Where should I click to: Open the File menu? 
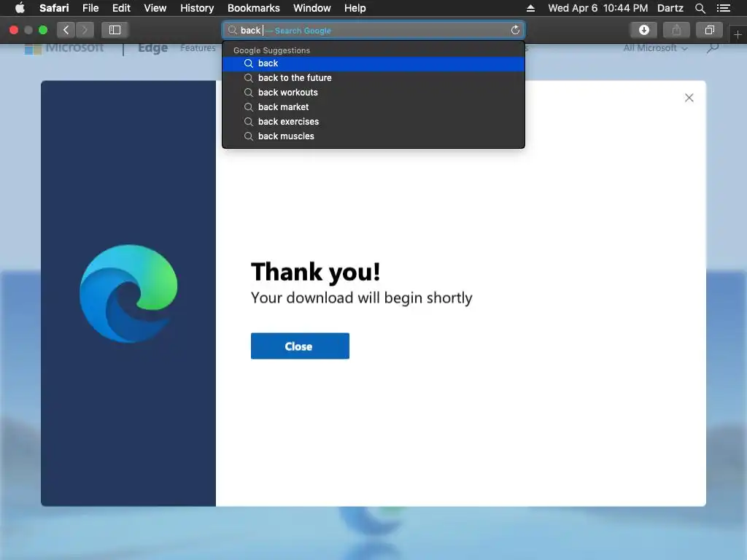tap(90, 8)
